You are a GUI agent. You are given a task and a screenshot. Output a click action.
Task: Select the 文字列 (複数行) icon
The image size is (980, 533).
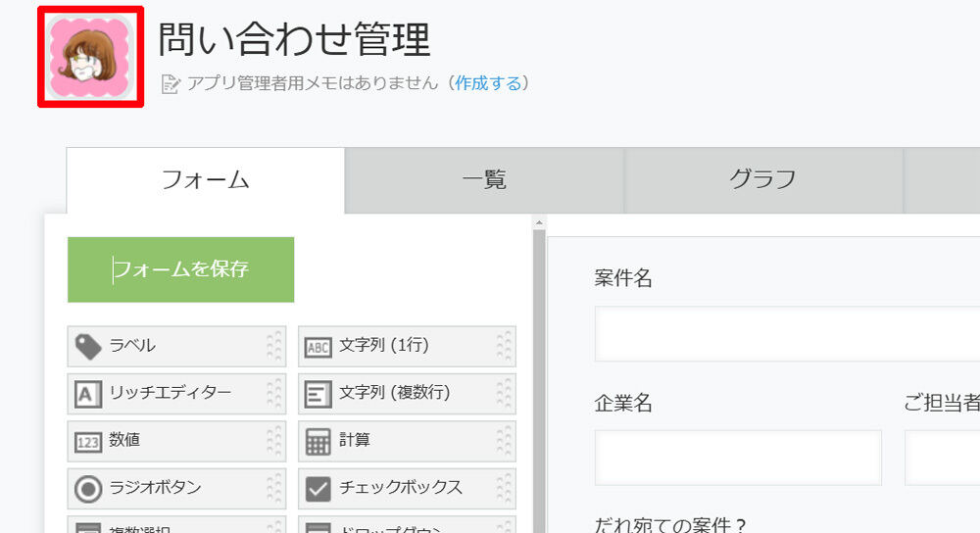[318, 394]
